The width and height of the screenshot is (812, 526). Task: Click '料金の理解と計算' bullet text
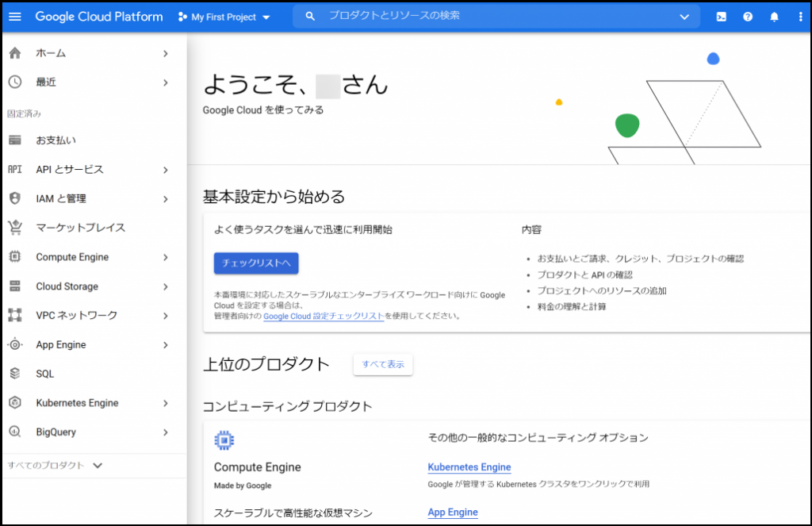pyautogui.click(x=572, y=306)
